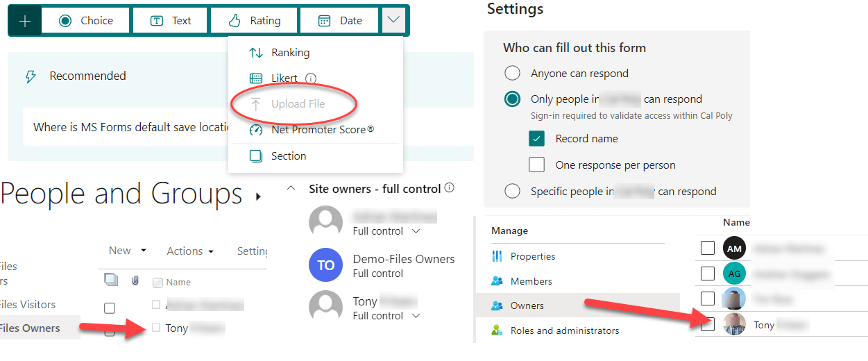Tick the large row checkbox left of the blurred name
Screen dimensions: 868x361
click(110, 308)
